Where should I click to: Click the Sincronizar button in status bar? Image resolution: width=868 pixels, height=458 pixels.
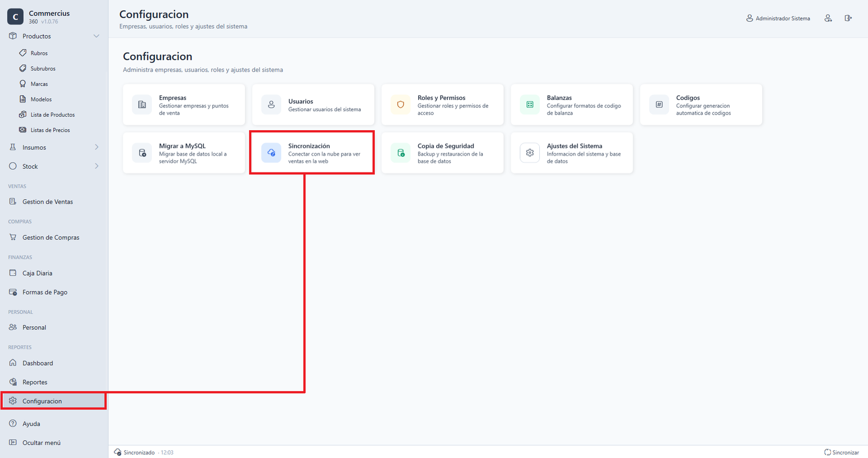point(842,453)
